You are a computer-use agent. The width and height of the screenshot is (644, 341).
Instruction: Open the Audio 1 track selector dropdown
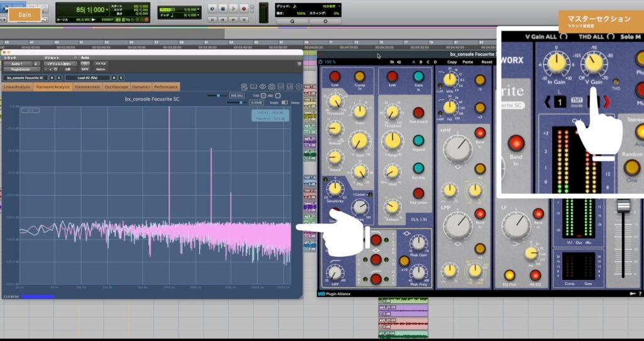tap(17, 64)
